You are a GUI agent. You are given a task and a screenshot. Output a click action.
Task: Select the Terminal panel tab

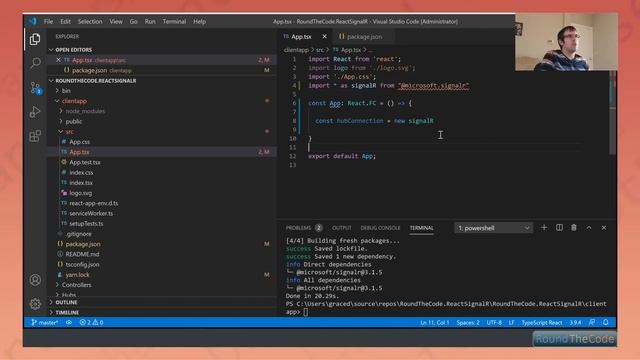[x=422, y=228]
